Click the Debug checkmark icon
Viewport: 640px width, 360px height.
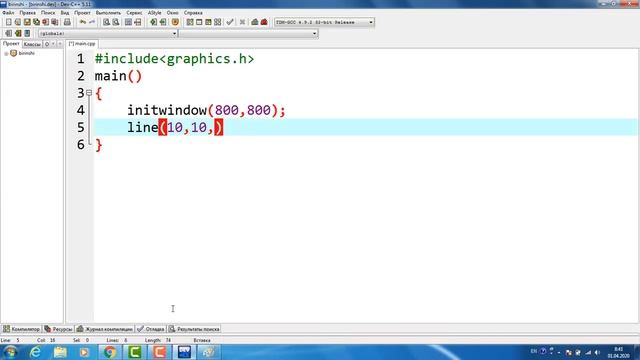(230, 22)
